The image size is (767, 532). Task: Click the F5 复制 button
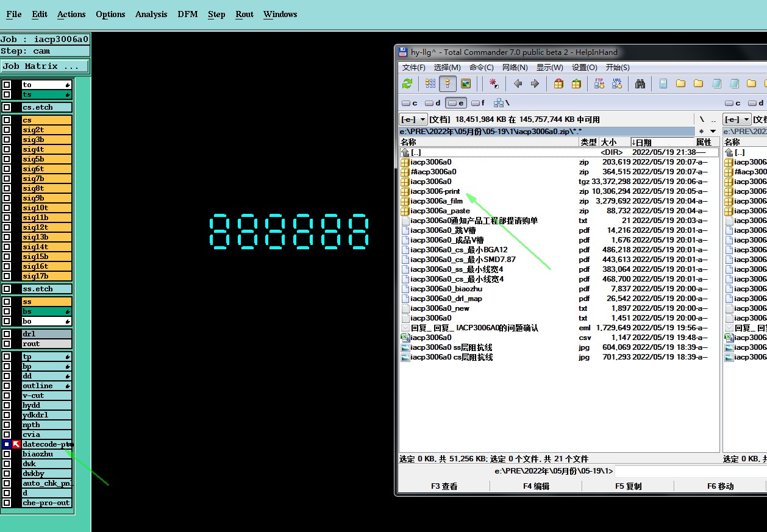click(628, 486)
